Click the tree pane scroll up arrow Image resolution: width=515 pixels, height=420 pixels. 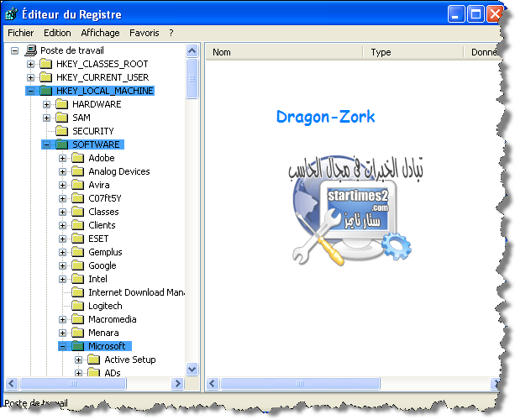192,51
